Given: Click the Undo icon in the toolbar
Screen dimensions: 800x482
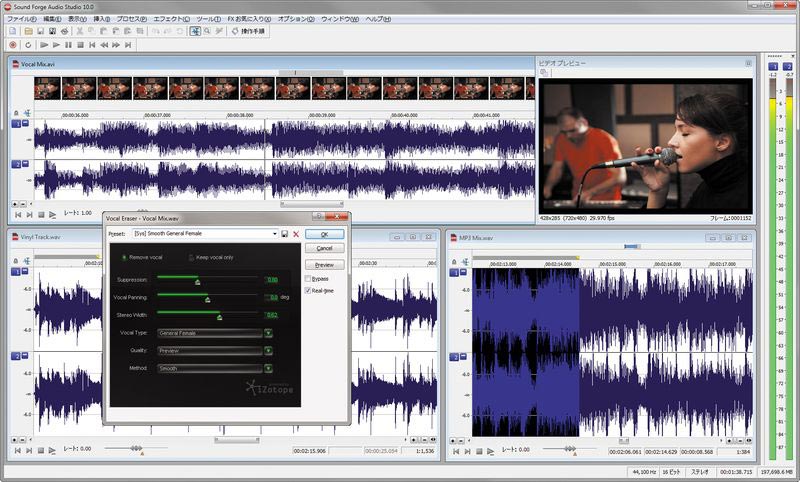Looking at the screenshot, I should pyautogui.click(x=156, y=31).
